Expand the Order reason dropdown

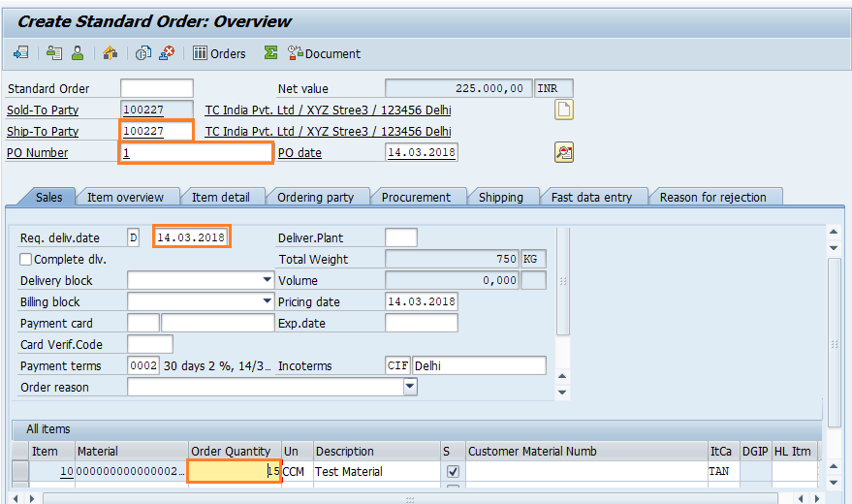click(x=410, y=387)
